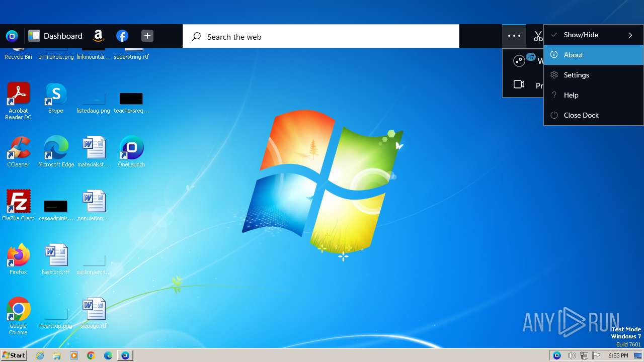
Task: Click the volume speaker tray icon
Action: tap(572, 355)
